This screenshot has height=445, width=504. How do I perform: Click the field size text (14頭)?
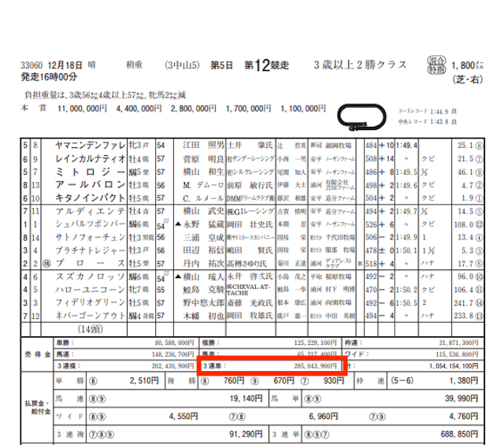[x=91, y=329]
